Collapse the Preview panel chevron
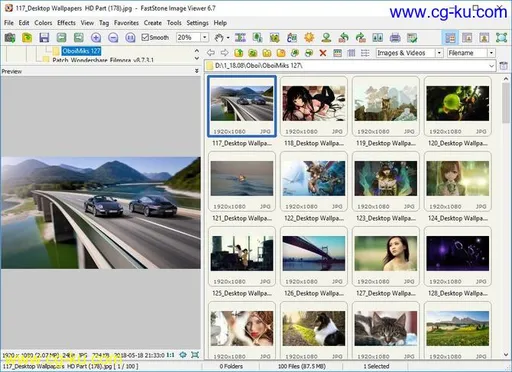512x372 pixels. tap(197, 71)
